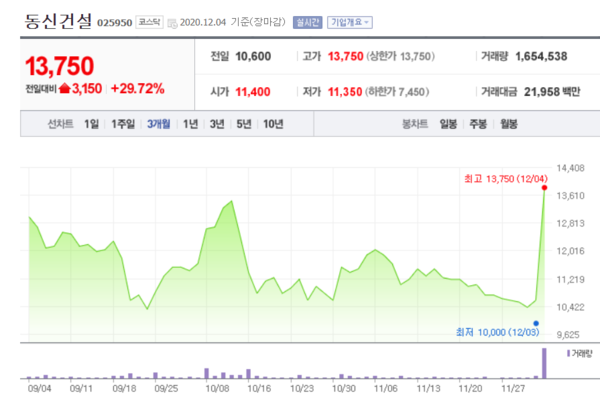Viewport: 600px width, 404px height.
Task: Click the red 최고 13,750 chart marker
Action: tap(544, 188)
